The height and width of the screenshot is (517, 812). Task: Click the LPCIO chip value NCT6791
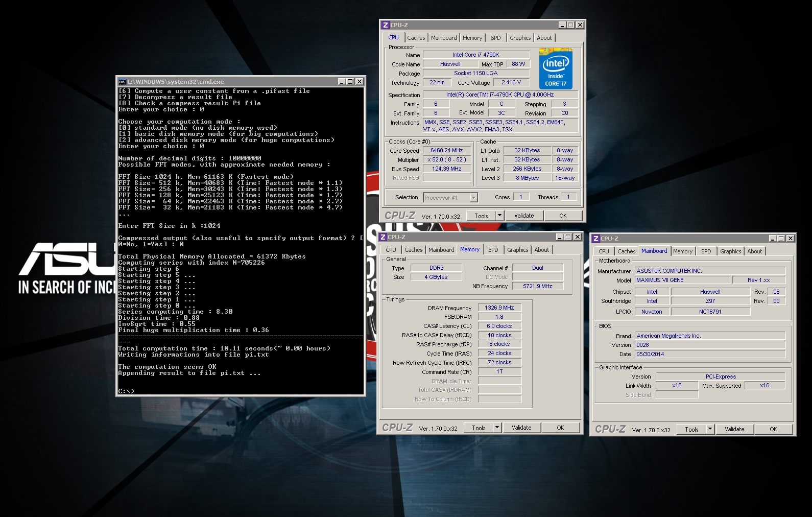(710, 312)
